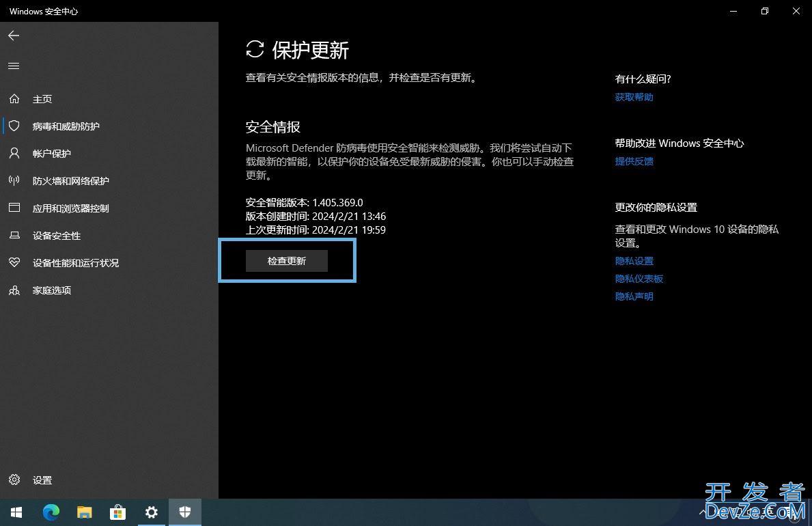812x526 pixels.
Task: Click 上次更新时间: 2024/2/21 19:59 line
Action: pyautogui.click(x=316, y=230)
